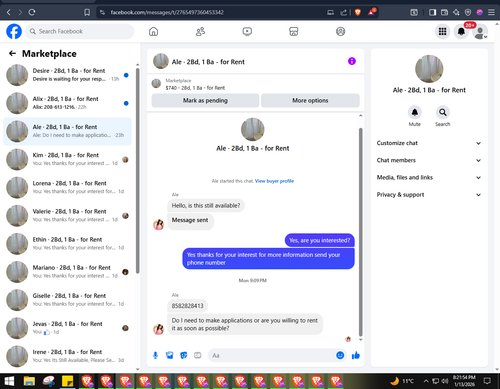500x389 pixels.
Task: Open View buyer profile link
Action: click(274, 181)
